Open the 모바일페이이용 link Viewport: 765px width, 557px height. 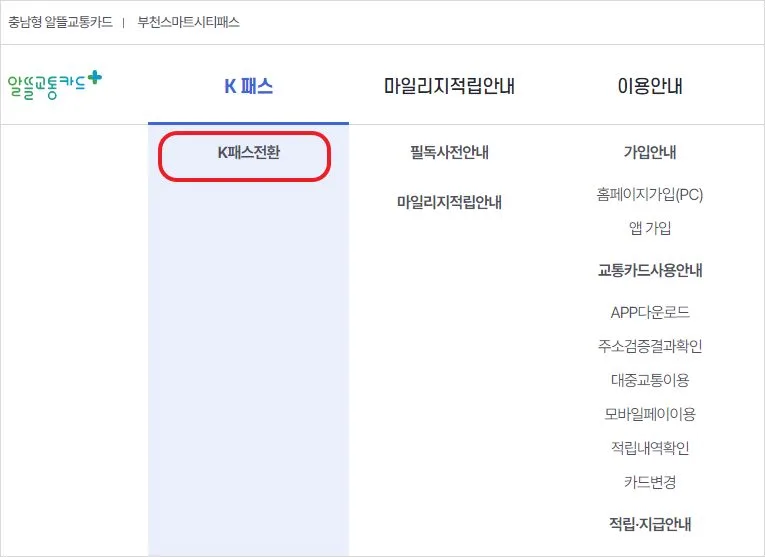point(649,414)
